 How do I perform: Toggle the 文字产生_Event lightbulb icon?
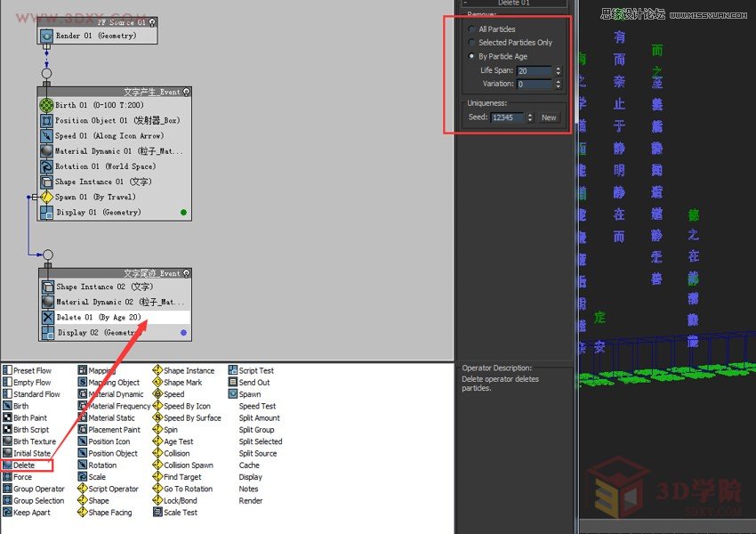click(187, 92)
